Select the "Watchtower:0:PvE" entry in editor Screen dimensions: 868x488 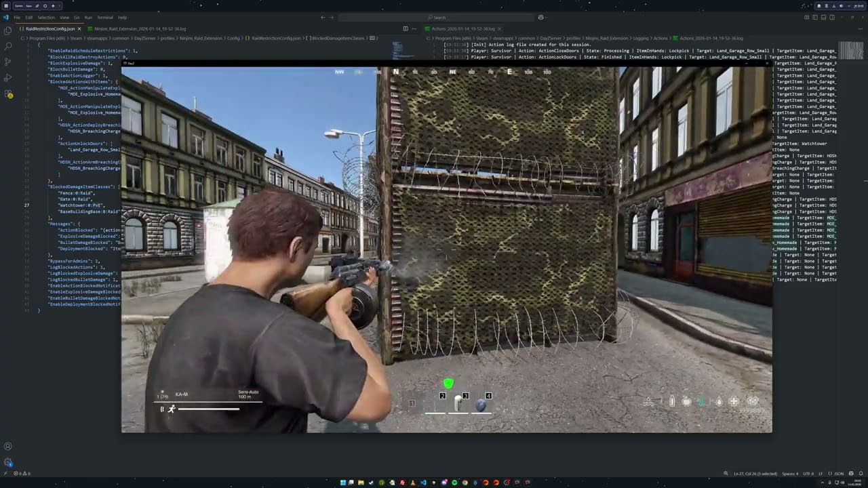pos(80,205)
